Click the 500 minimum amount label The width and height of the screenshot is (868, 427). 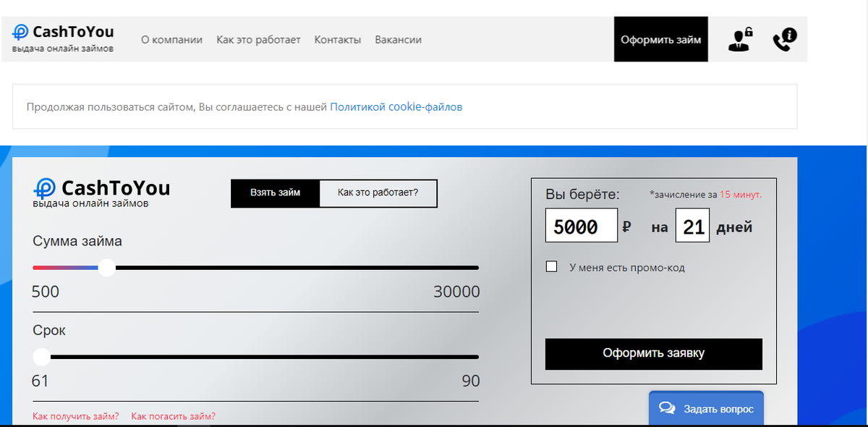(x=46, y=292)
